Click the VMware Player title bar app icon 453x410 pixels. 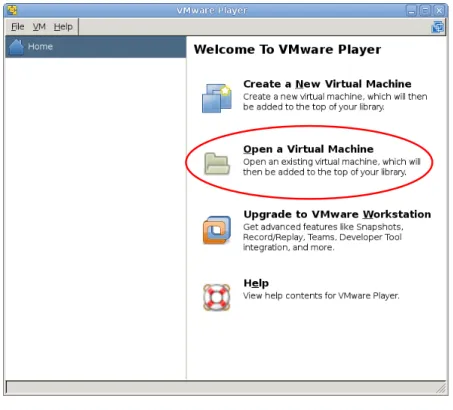point(12,10)
